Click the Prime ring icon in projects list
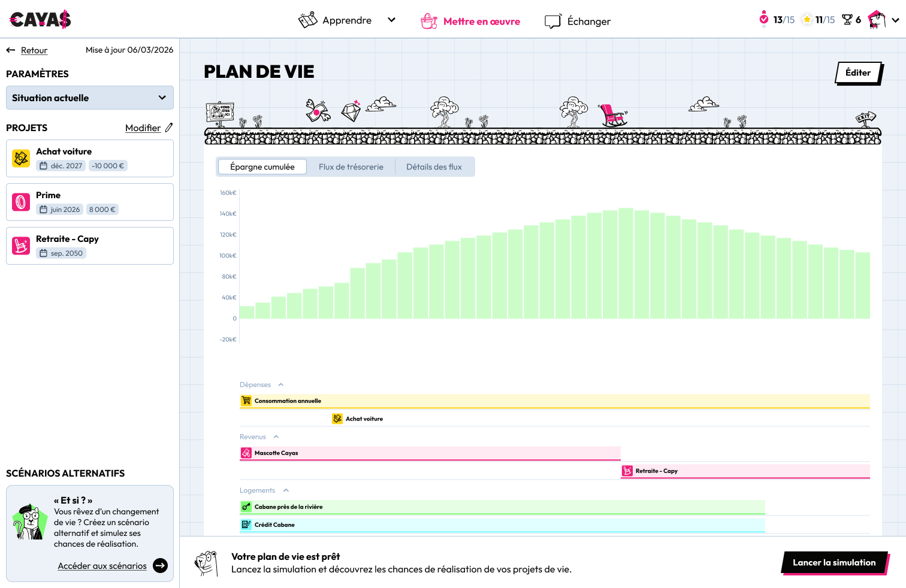This screenshot has height=588, width=906. tap(21, 202)
